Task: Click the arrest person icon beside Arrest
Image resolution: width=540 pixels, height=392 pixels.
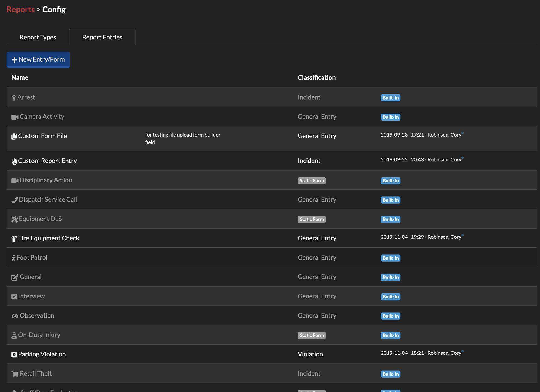Action: (x=14, y=97)
